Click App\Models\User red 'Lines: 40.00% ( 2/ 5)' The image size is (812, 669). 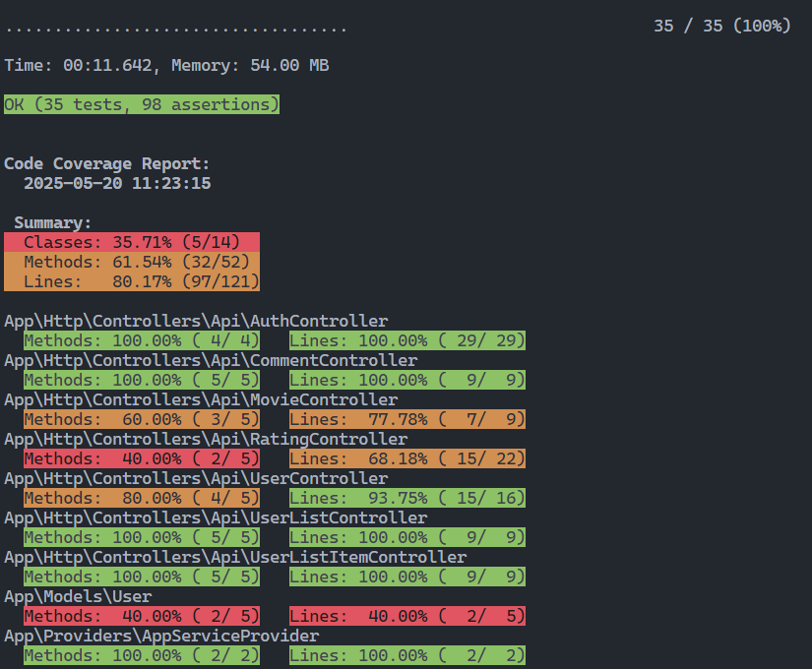coord(407,616)
